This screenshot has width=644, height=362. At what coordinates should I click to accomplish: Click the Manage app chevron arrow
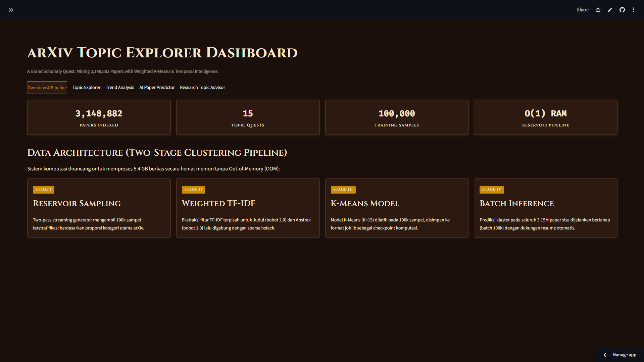click(605, 355)
